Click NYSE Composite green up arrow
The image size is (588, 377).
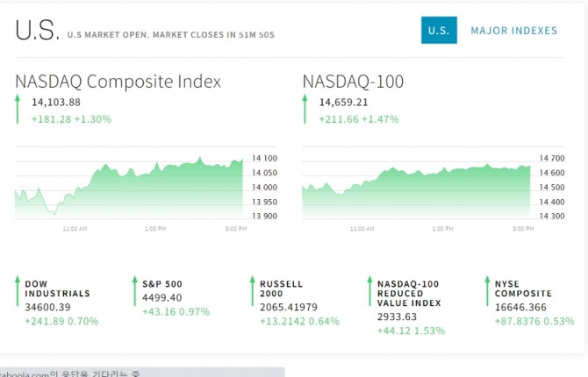[487, 291]
